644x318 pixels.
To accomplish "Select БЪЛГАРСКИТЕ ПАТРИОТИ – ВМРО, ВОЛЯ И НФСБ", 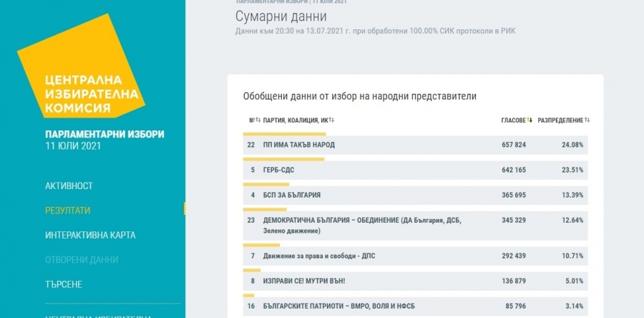I will [x=415, y=307].
